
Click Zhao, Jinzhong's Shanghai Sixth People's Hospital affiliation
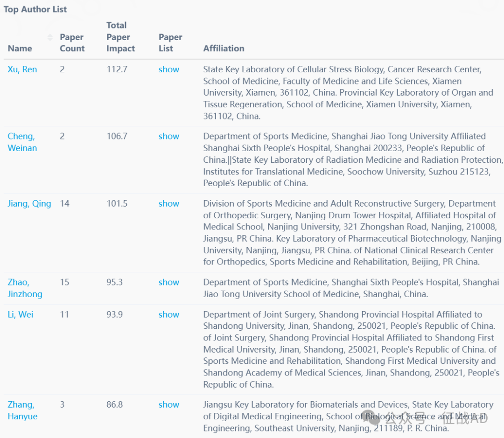351,288
